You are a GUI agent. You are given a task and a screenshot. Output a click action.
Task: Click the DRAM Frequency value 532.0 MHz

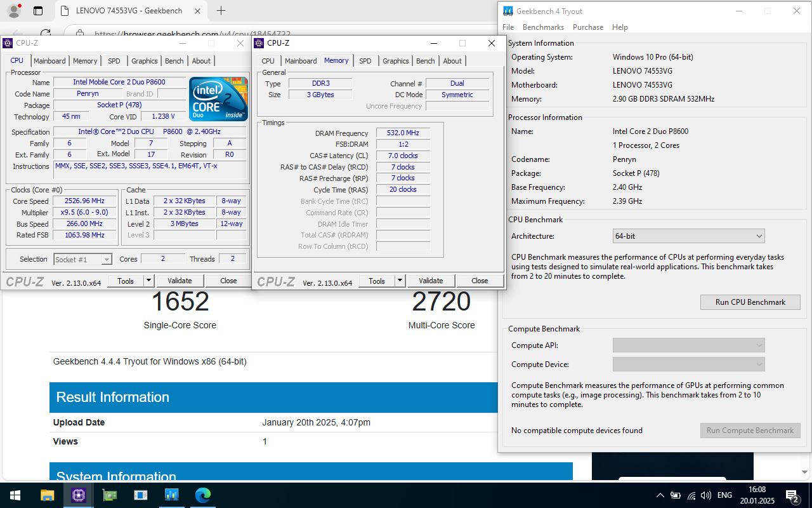(403, 133)
